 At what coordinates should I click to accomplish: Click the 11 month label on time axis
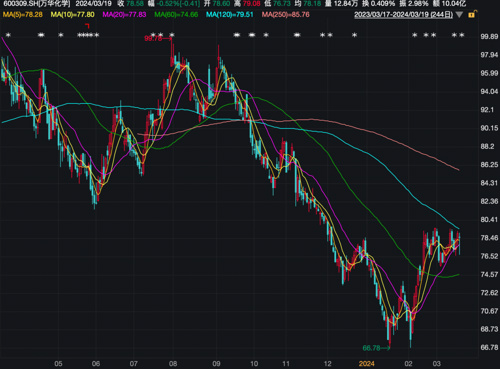click(x=286, y=363)
